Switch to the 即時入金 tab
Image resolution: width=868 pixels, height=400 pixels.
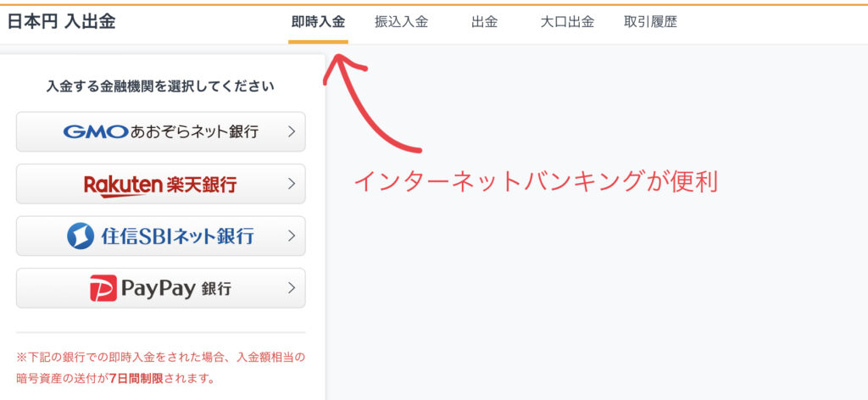(x=319, y=22)
